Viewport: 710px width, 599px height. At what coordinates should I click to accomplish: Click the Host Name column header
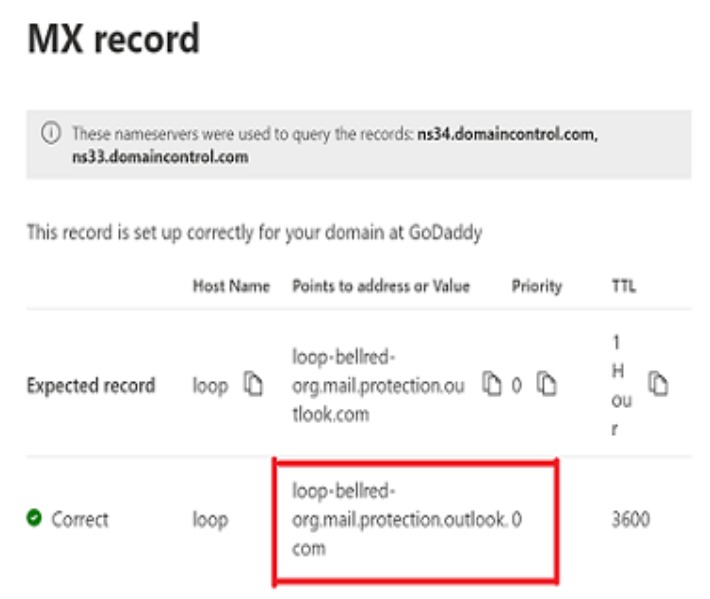tap(231, 286)
